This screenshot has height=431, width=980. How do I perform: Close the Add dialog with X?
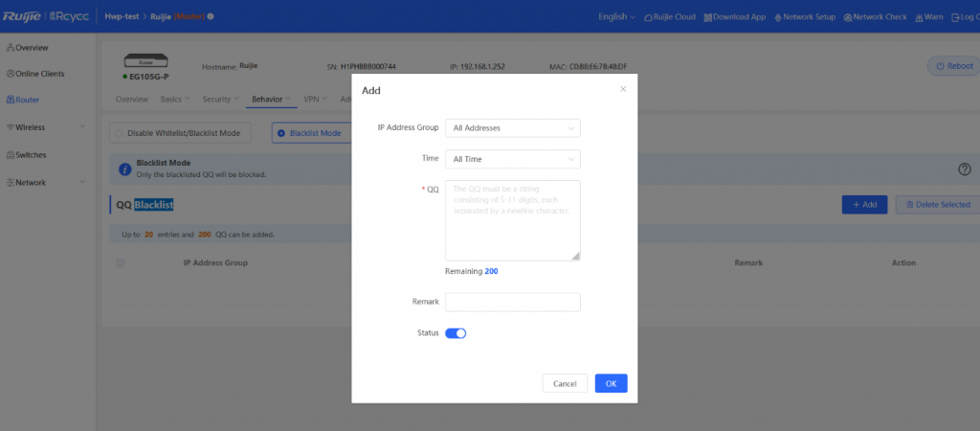coord(623,89)
